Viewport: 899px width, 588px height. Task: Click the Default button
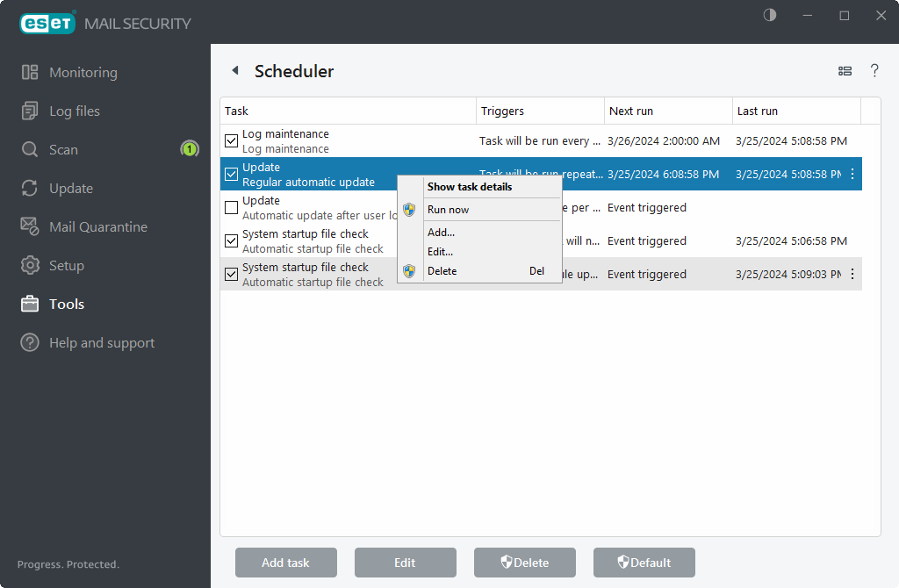[644, 563]
